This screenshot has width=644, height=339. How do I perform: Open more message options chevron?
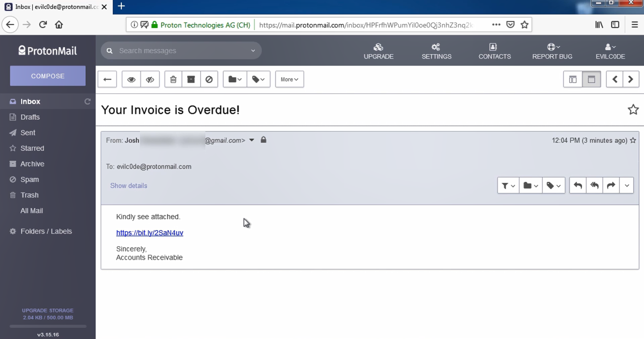[x=627, y=186]
